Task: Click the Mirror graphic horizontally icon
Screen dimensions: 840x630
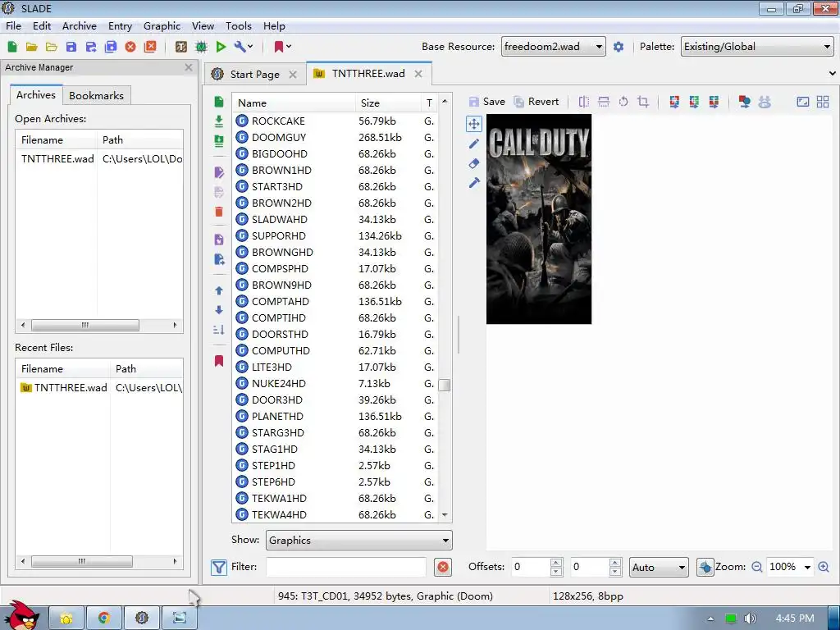Action: pos(584,102)
